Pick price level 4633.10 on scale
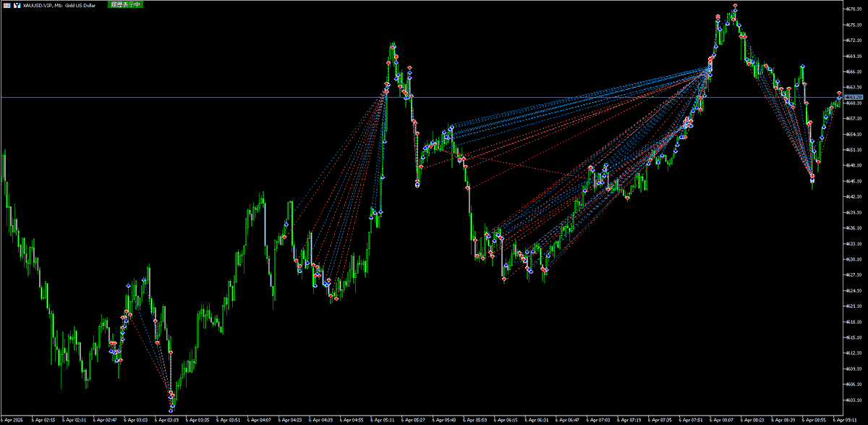 [854, 243]
